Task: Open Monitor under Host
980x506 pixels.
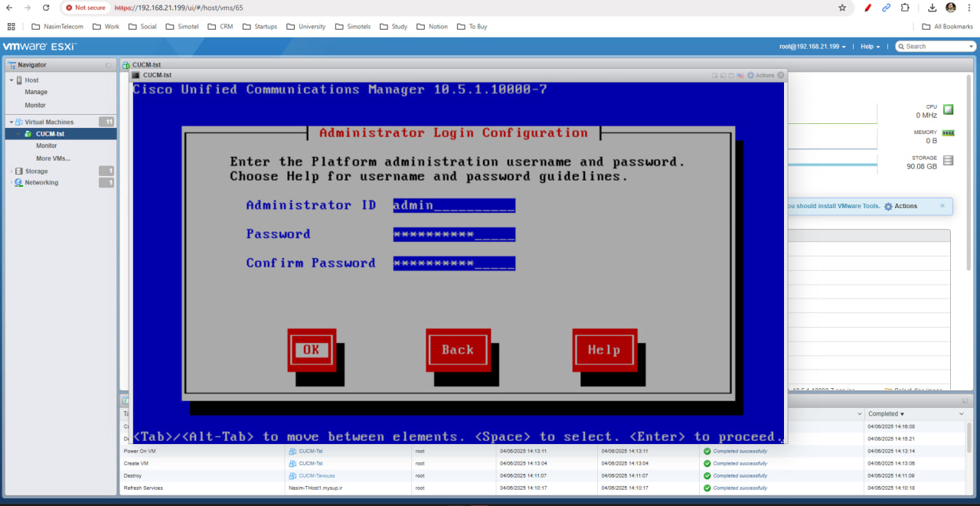Action: click(x=35, y=105)
